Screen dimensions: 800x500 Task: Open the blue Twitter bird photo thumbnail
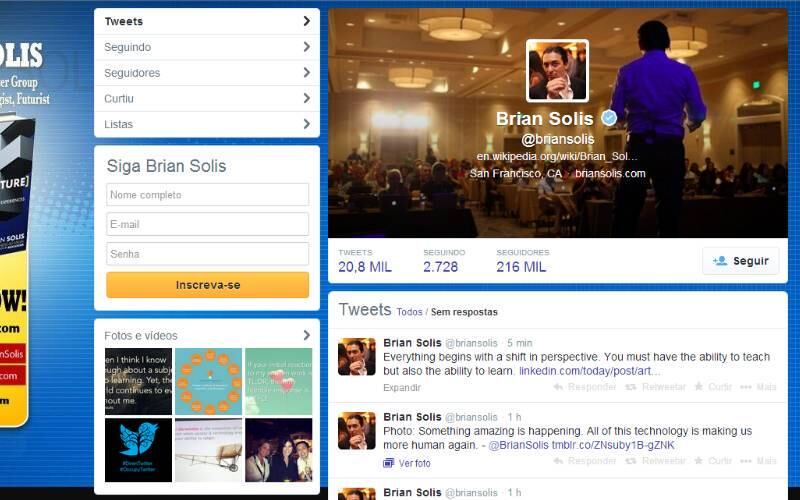(x=138, y=450)
